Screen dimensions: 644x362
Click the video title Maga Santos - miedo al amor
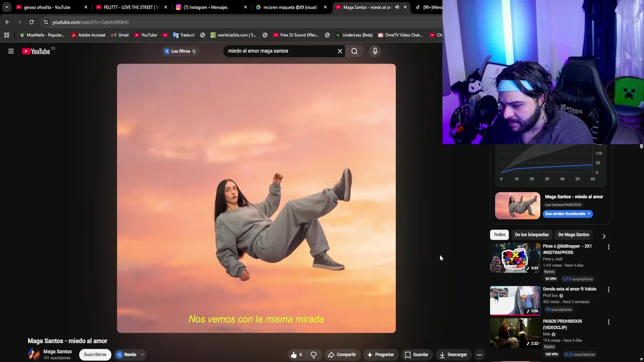pyautogui.click(x=67, y=341)
